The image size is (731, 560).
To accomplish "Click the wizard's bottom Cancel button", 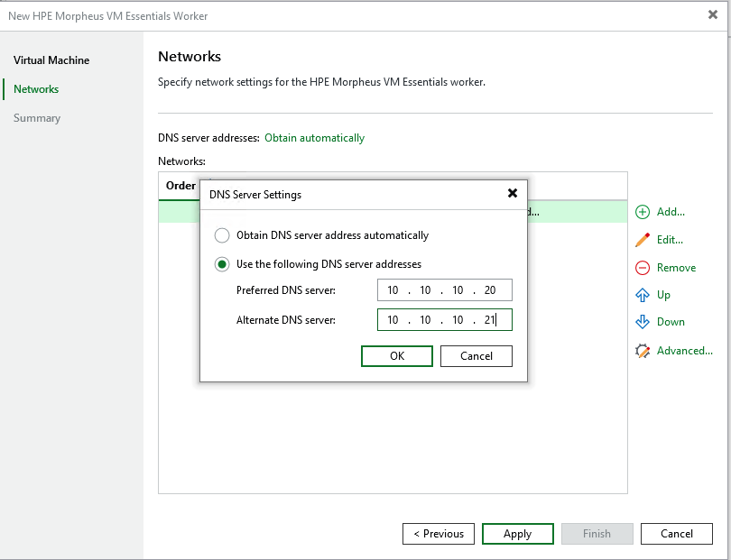I will tap(677, 534).
